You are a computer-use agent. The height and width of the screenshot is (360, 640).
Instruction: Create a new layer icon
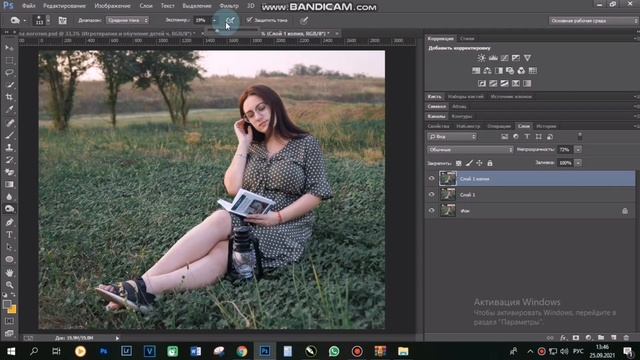tap(613, 338)
